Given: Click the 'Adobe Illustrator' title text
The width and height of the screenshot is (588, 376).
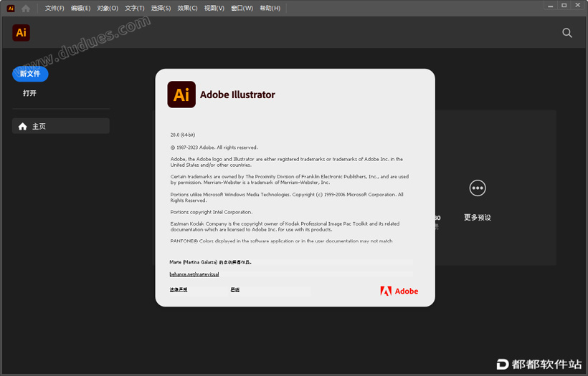Looking at the screenshot, I should coord(237,95).
